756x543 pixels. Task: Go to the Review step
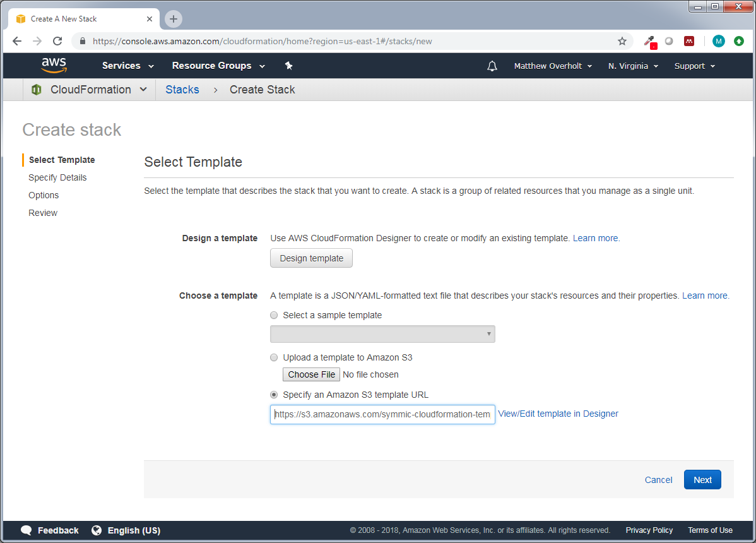coord(43,213)
